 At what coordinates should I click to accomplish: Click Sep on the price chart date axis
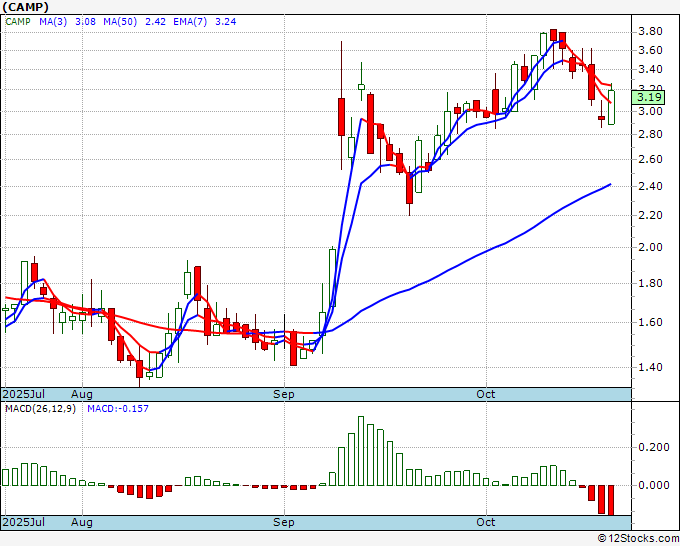[284, 394]
